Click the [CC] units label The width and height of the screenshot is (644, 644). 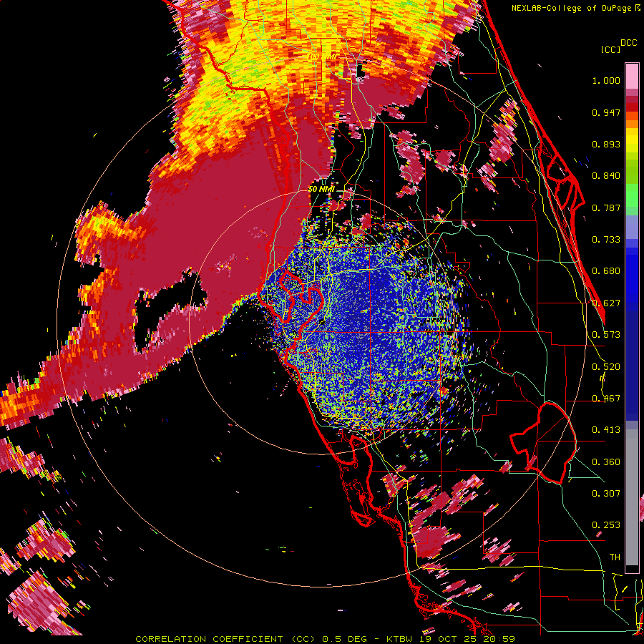pyautogui.click(x=611, y=49)
